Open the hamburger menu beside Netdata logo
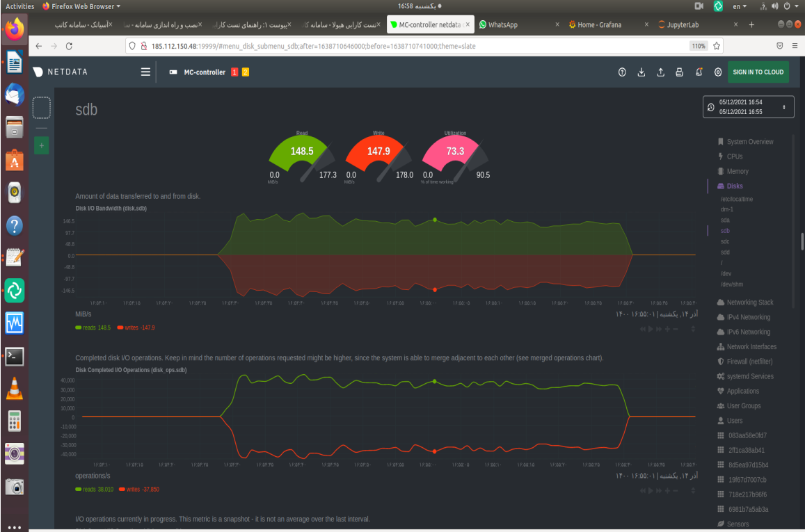 point(145,72)
